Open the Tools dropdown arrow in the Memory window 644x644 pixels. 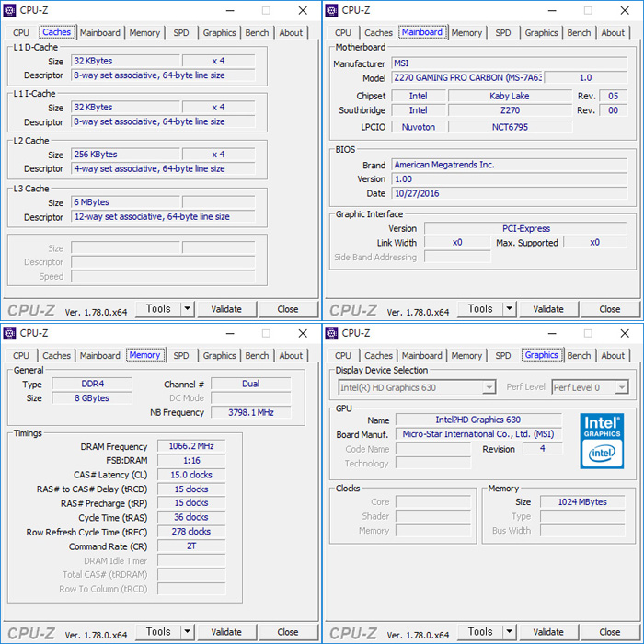(188, 632)
